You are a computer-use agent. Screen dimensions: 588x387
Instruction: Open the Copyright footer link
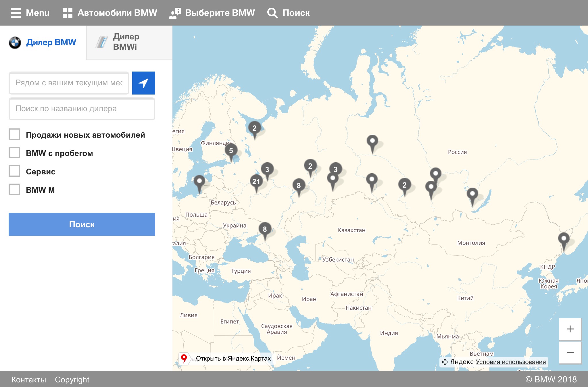point(72,380)
